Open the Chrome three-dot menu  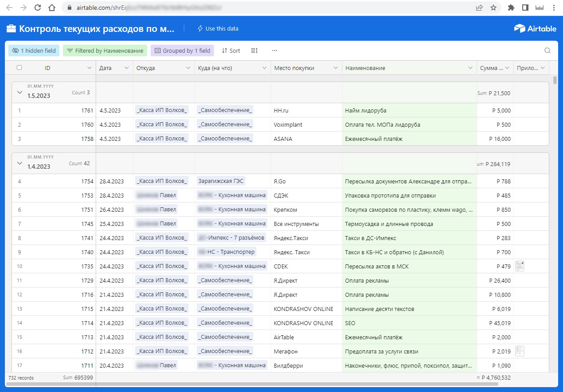click(x=554, y=8)
